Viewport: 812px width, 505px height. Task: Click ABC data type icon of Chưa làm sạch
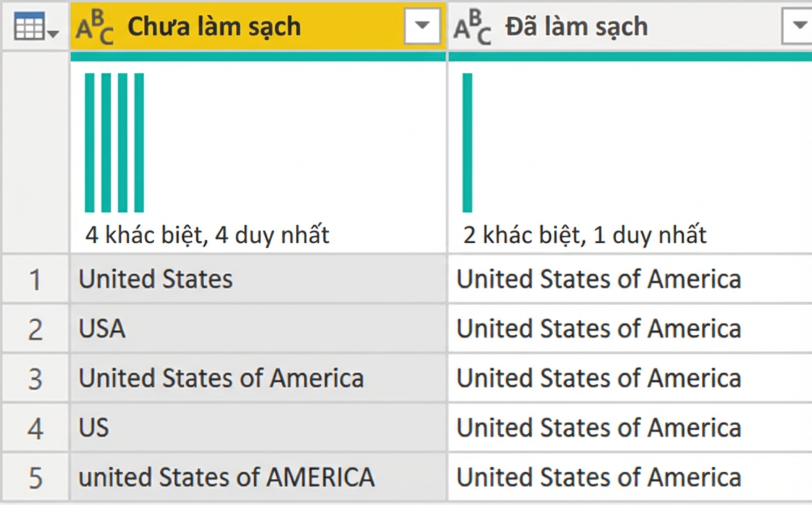click(95, 28)
